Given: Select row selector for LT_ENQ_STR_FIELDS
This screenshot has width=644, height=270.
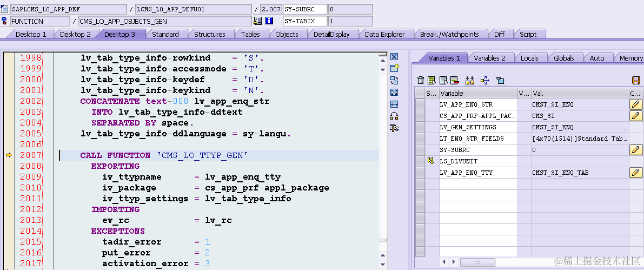Looking at the screenshot, I should click(420, 139).
